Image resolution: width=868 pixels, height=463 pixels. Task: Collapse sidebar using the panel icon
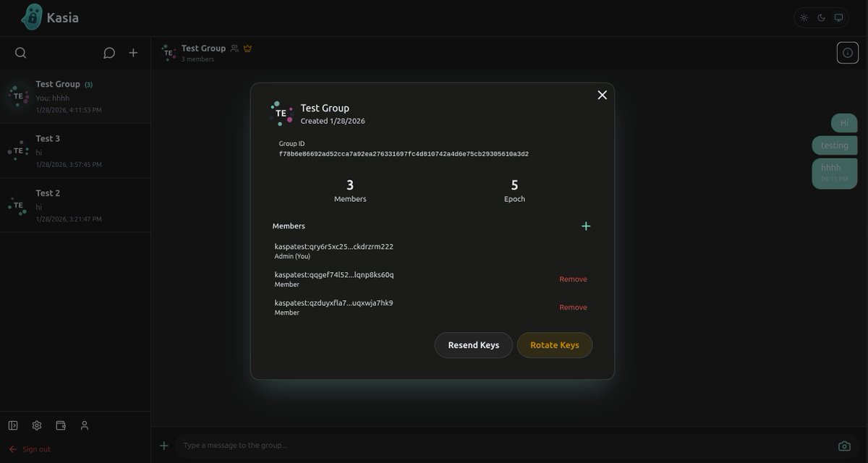click(x=12, y=425)
